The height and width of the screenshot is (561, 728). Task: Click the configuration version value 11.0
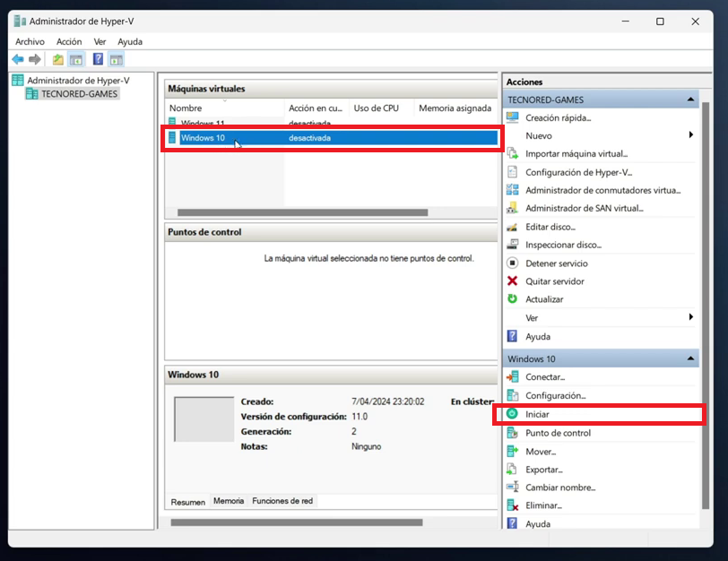point(360,416)
